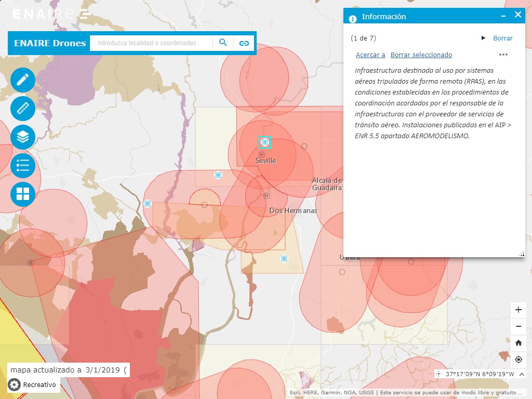The width and height of the screenshot is (532, 399).
Task: Type in the locality search field
Action: tap(151, 43)
